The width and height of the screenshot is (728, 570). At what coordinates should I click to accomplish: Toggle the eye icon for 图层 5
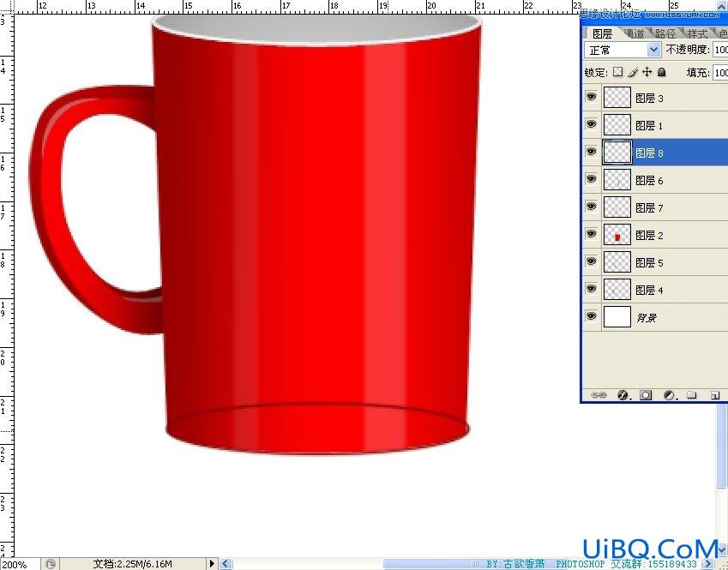591,261
